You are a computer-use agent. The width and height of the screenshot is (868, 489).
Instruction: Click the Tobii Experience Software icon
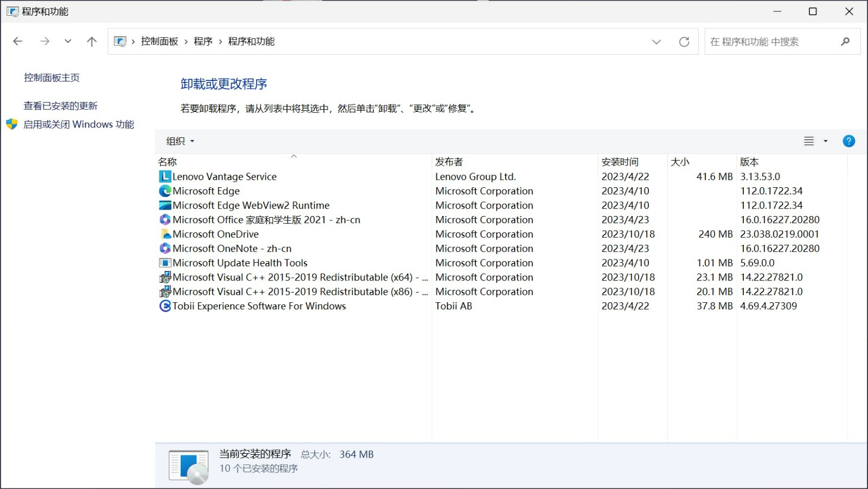tap(165, 306)
